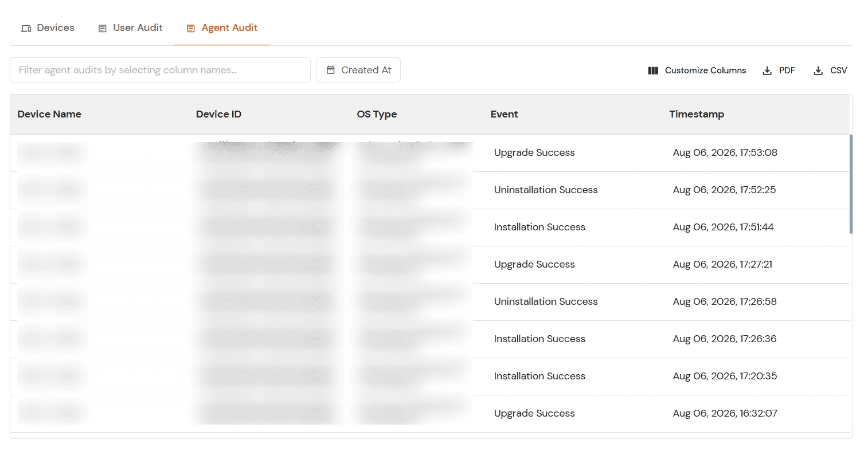Export the table as PDF
This screenshot has width=868, height=451.
(779, 70)
